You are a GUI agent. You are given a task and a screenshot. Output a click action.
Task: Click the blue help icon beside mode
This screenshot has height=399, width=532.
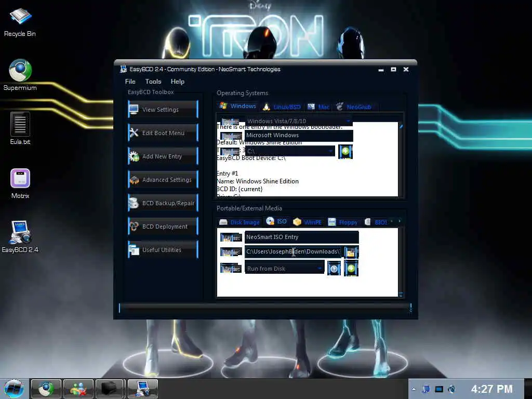click(334, 269)
